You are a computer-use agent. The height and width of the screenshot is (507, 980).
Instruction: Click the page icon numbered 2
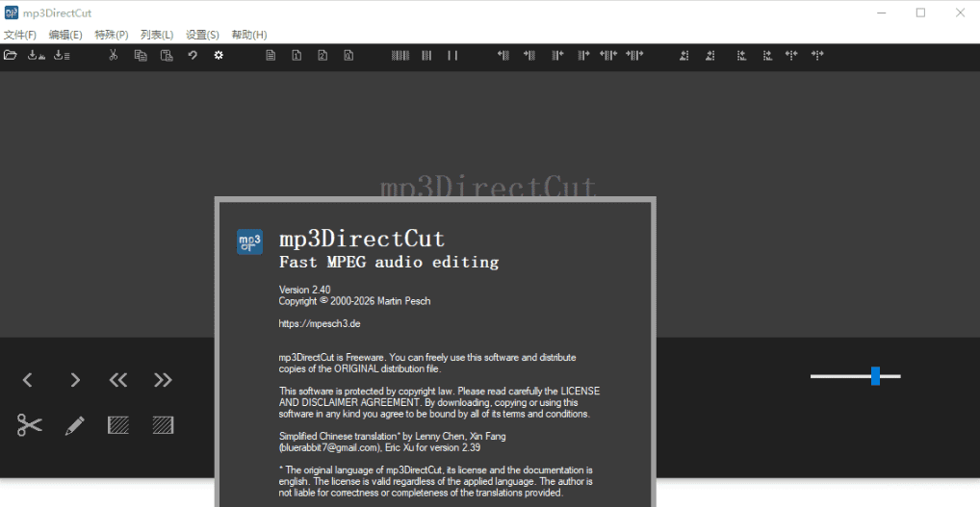[322, 55]
